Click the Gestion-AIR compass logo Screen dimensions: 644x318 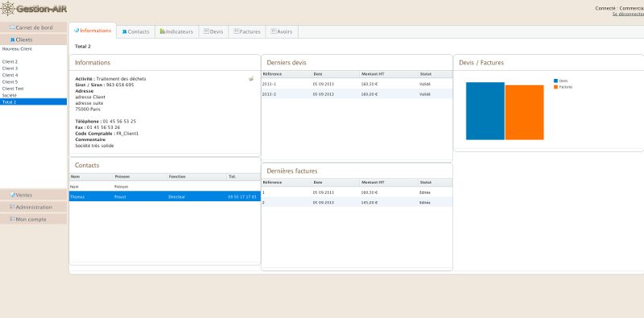[8, 9]
